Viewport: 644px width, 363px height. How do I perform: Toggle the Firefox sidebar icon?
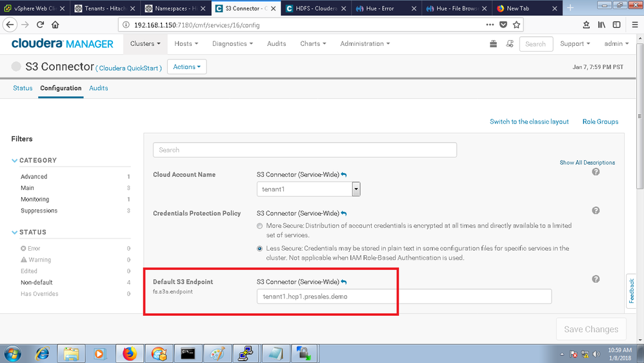tap(616, 25)
